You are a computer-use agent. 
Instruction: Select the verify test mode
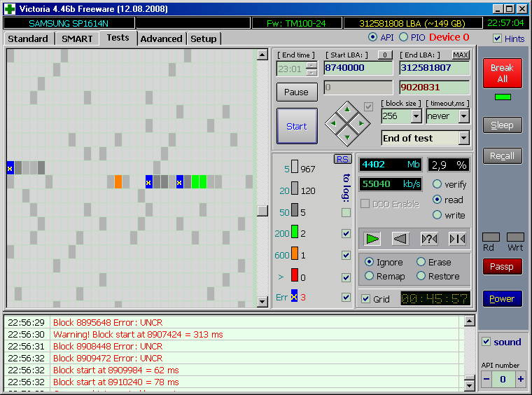(x=437, y=184)
